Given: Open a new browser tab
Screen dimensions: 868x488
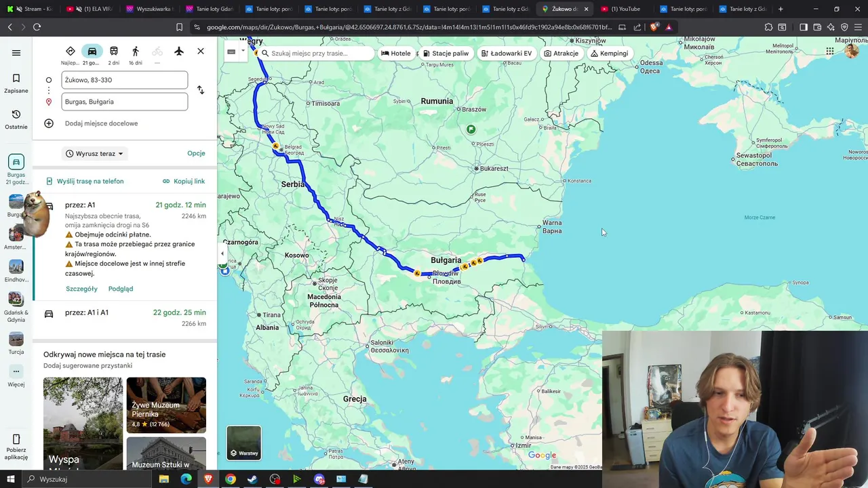Looking at the screenshot, I should 781,9.
